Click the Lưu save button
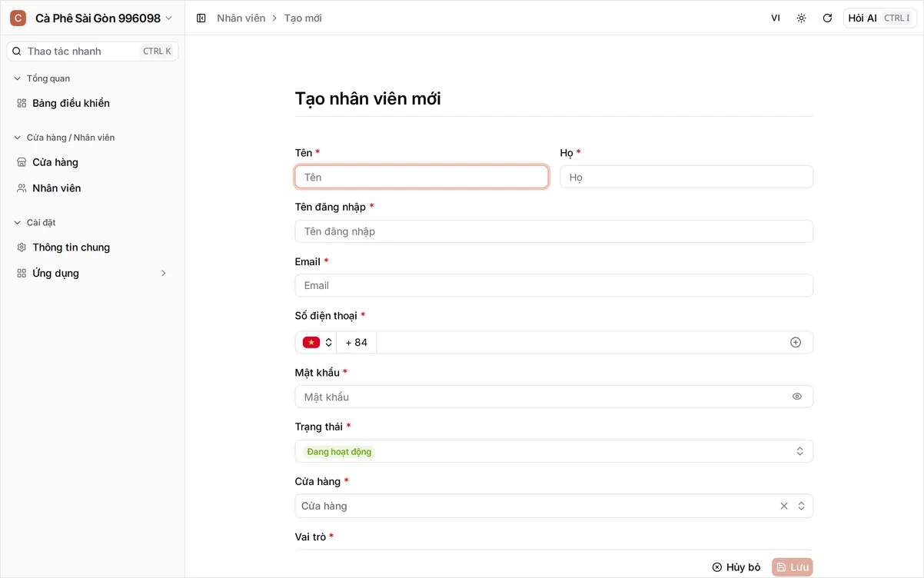This screenshot has height=578, width=924. [793, 567]
